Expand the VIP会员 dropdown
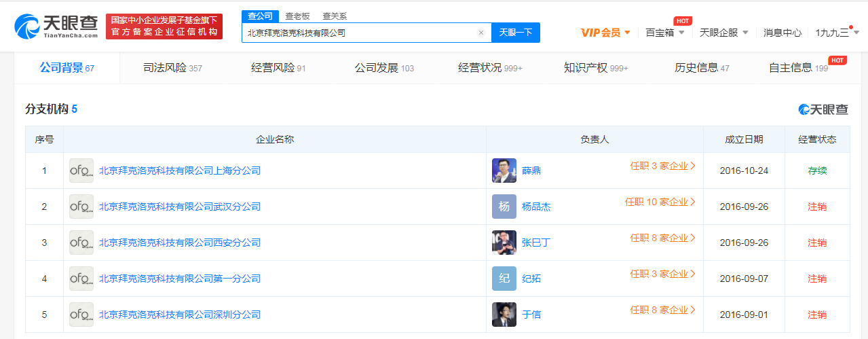 pos(605,33)
